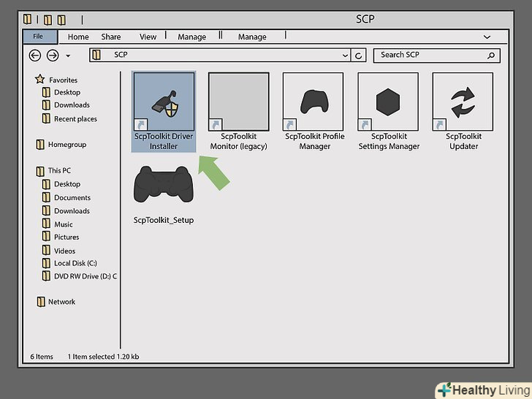
Task: Click the Back navigation arrow
Action: tap(35, 56)
